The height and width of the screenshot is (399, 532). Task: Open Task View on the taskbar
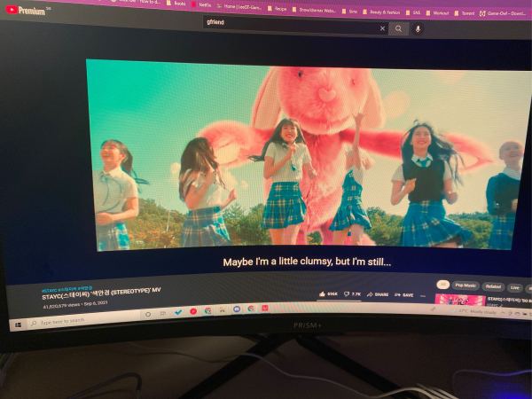163,313
